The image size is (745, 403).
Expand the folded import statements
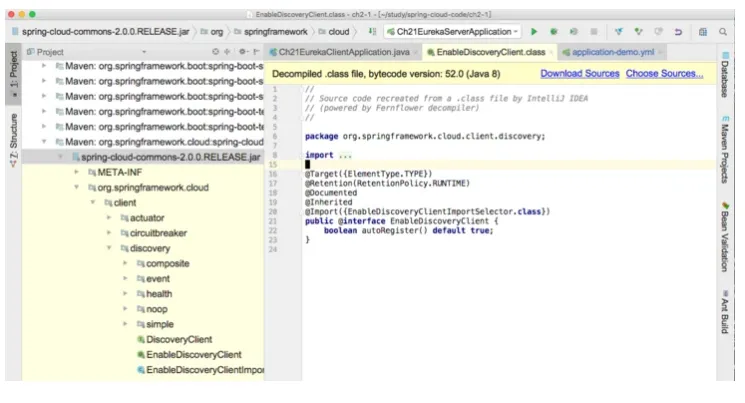click(345, 155)
